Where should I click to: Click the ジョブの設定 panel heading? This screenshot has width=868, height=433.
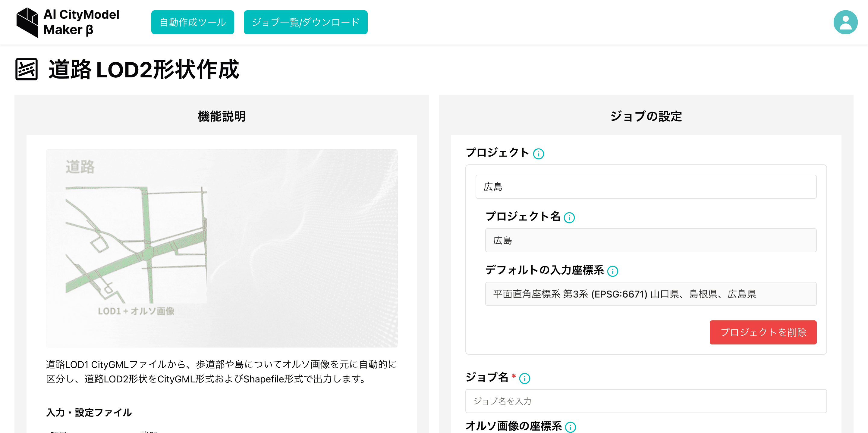pos(646,117)
